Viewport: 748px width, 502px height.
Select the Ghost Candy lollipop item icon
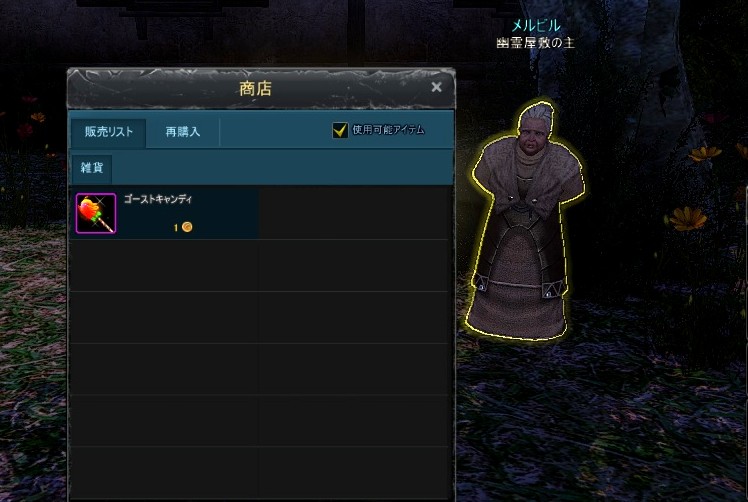[96, 213]
